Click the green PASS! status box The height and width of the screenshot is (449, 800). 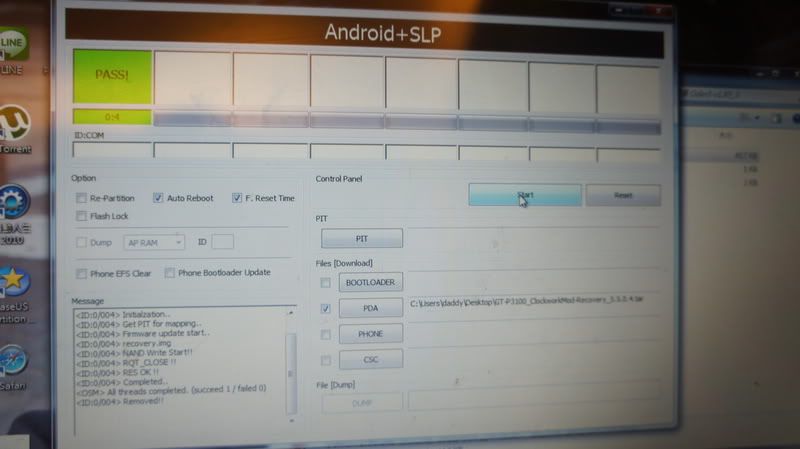pos(112,76)
